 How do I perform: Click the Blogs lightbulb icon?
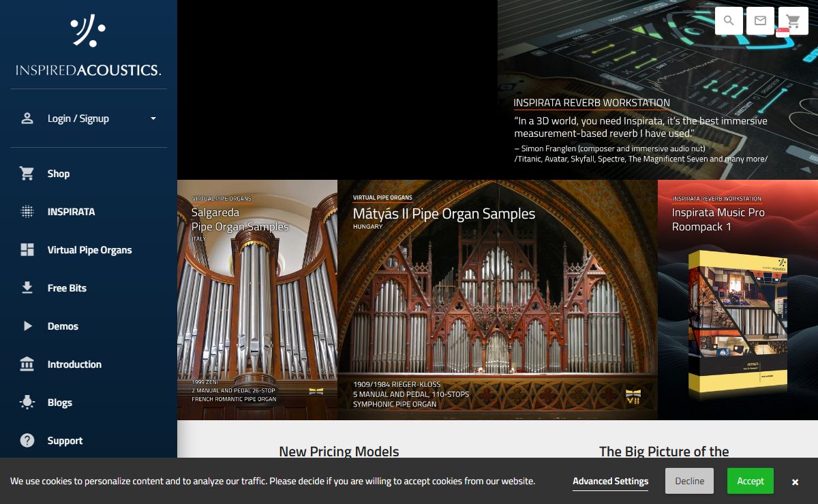click(27, 403)
